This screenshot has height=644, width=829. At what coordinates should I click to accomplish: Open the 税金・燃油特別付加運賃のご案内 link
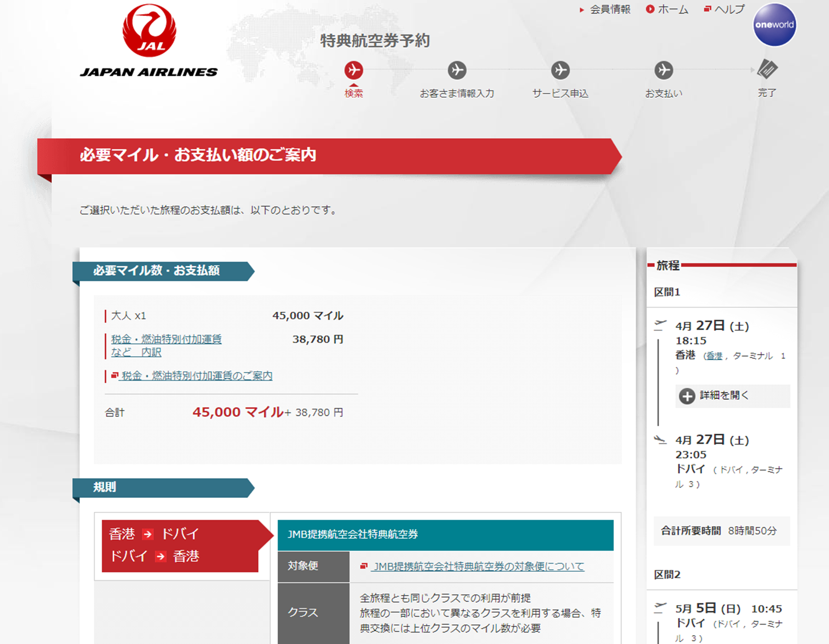point(196,376)
